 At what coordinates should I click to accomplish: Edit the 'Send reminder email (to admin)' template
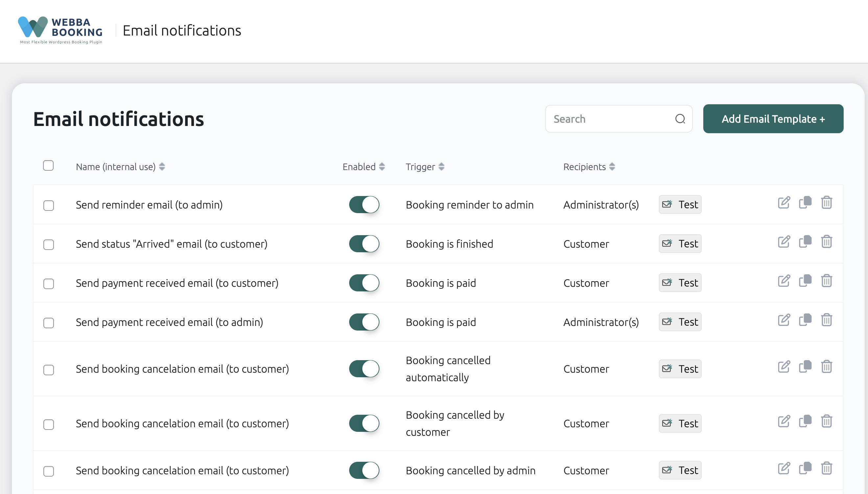click(784, 203)
